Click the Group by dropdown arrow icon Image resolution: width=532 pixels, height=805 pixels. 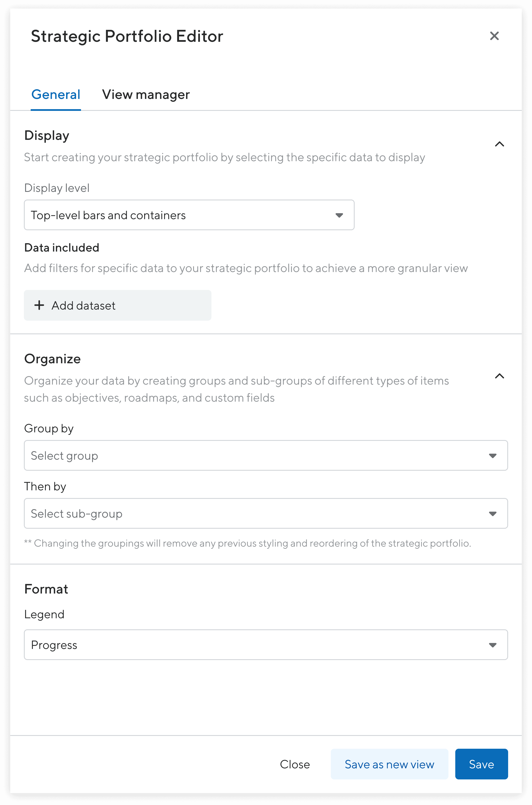[492, 455]
